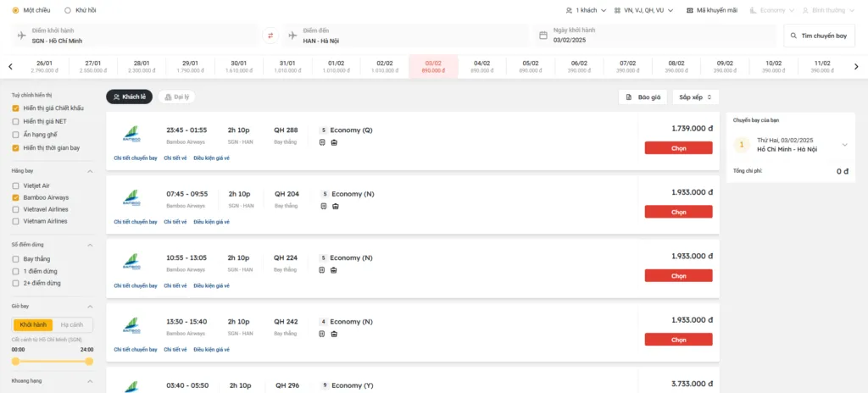This screenshot has height=393, width=868.
Task: Check the Vietjet Air airline filter
Action: coord(16,185)
